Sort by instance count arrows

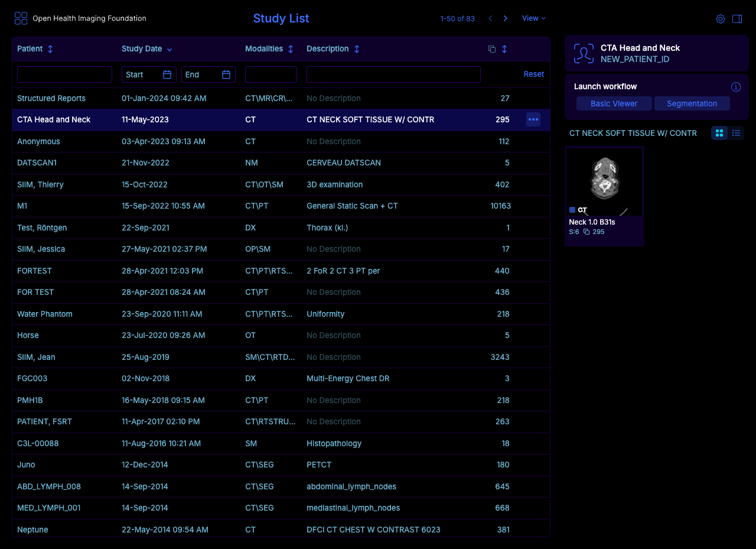(504, 49)
